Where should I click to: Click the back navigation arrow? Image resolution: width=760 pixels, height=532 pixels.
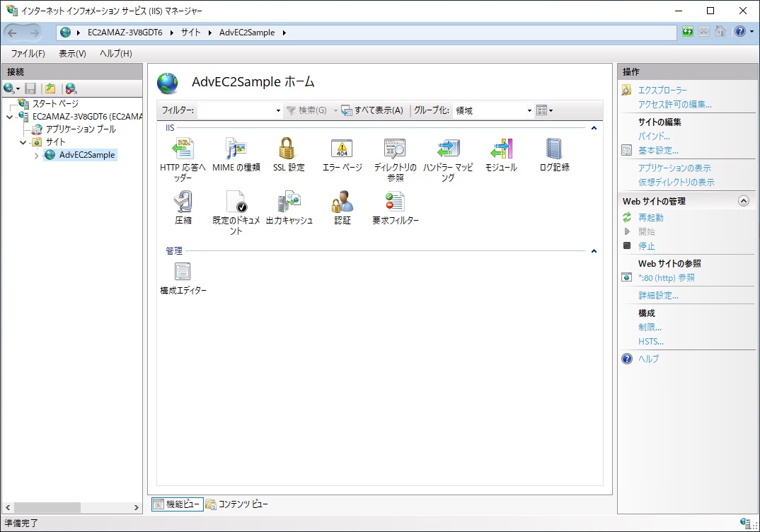click(12, 33)
